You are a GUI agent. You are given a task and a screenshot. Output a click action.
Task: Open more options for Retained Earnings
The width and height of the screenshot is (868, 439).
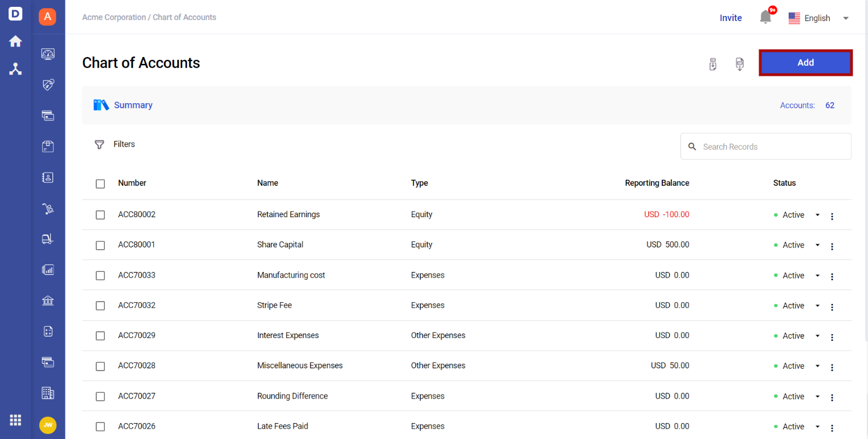(x=832, y=216)
